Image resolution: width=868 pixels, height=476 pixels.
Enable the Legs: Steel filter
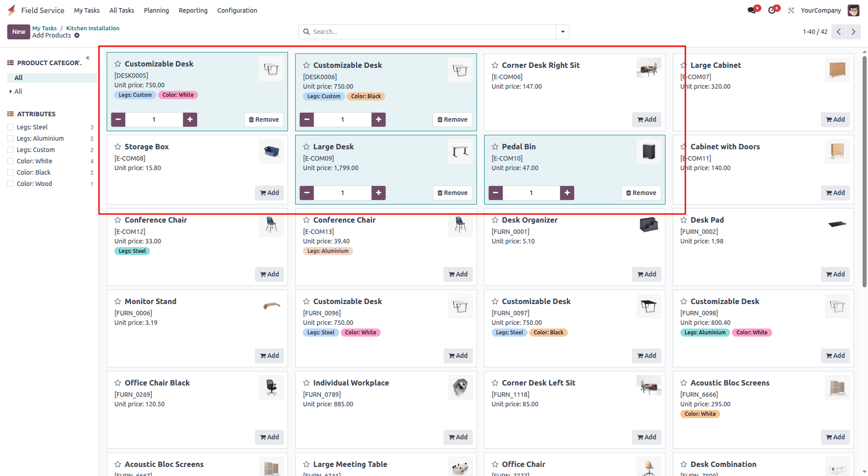pyautogui.click(x=10, y=127)
